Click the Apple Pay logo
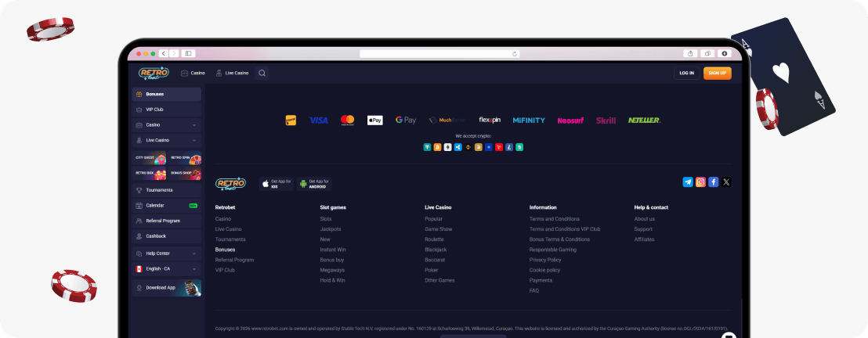The width and height of the screenshot is (868, 338). click(374, 120)
